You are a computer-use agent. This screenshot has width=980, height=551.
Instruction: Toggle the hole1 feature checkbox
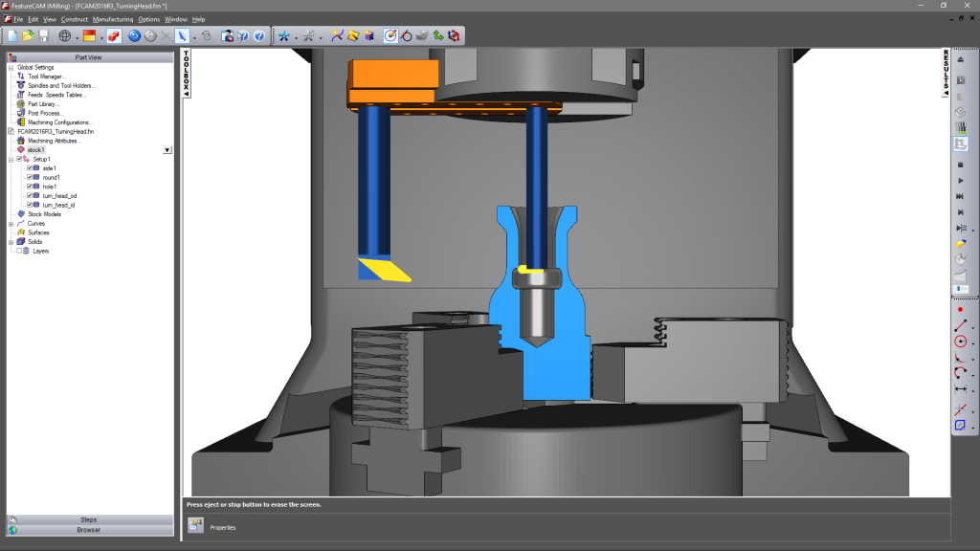pos(30,187)
